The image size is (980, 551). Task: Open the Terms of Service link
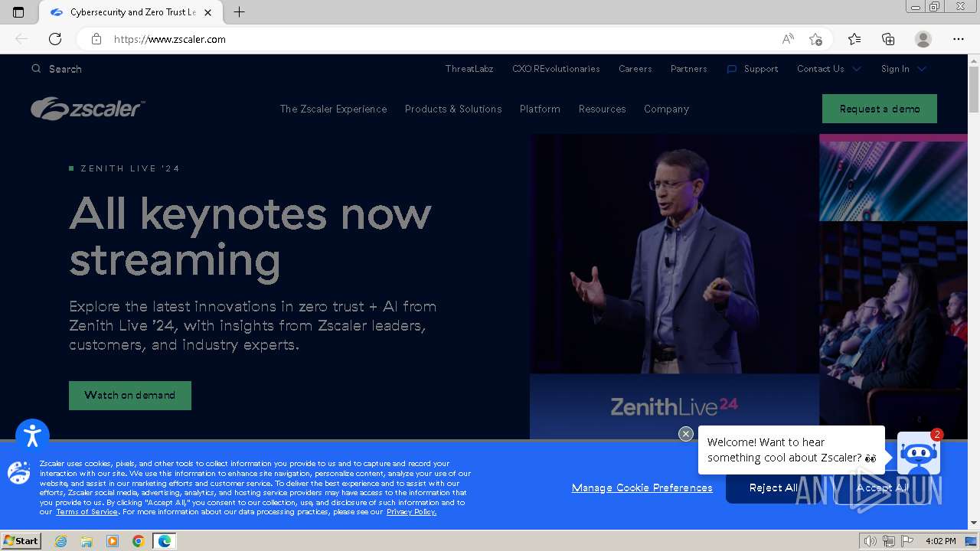tap(87, 512)
